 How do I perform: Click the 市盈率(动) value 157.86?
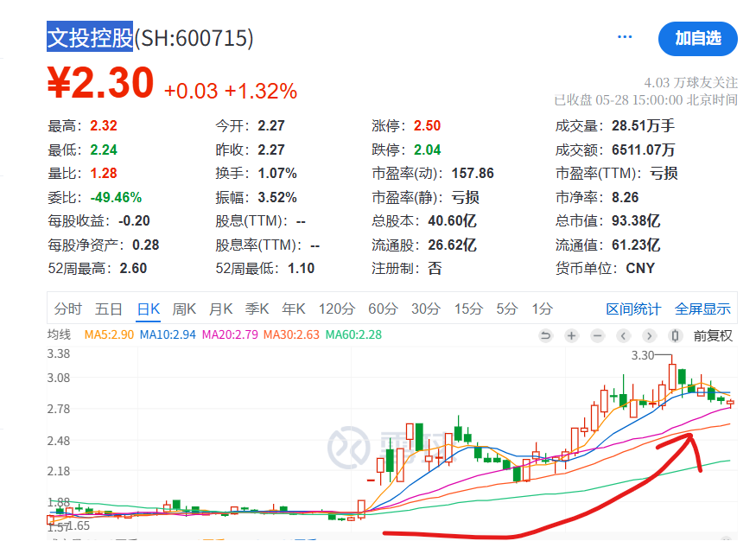click(x=473, y=173)
